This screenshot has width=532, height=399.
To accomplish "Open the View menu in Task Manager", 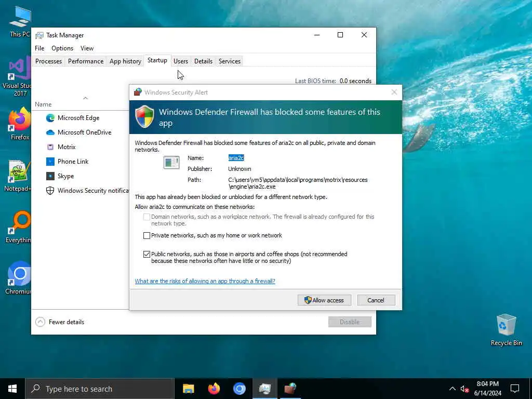I will 87,48.
